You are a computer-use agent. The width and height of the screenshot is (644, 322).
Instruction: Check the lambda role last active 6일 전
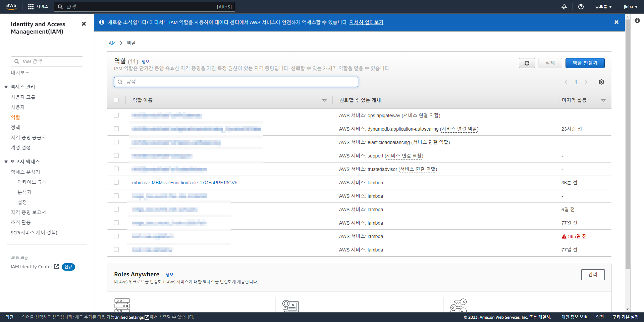[x=116, y=209]
